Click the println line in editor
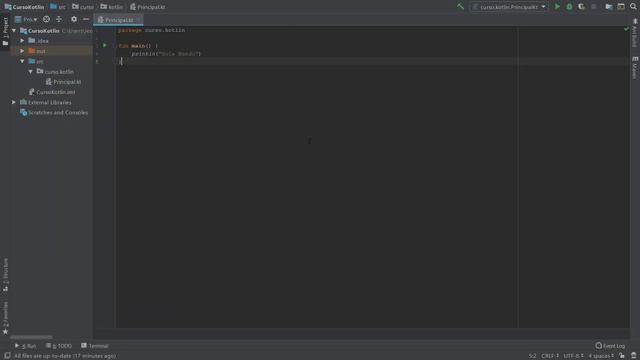 (166, 53)
